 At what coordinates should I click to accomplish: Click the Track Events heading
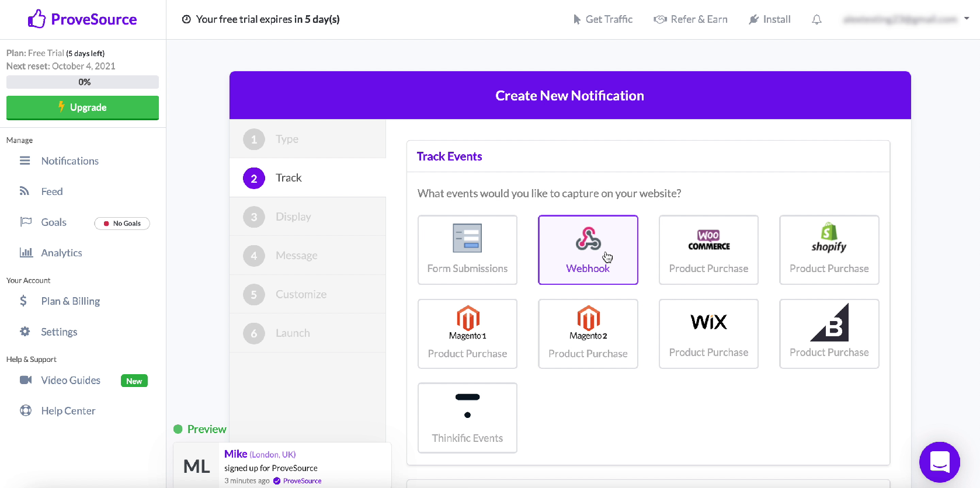click(449, 156)
